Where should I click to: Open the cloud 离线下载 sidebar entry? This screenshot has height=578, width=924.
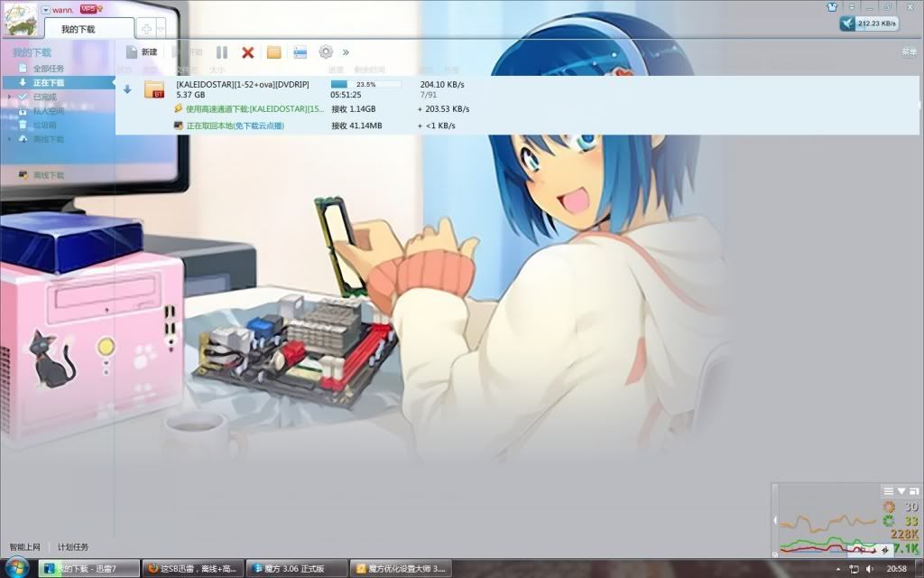point(49,139)
